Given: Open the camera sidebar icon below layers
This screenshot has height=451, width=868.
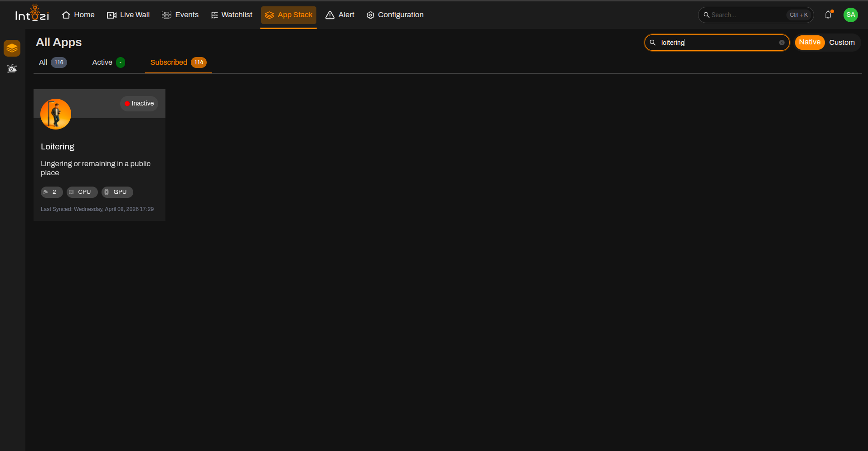Looking at the screenshot, I should pos(12,68).
